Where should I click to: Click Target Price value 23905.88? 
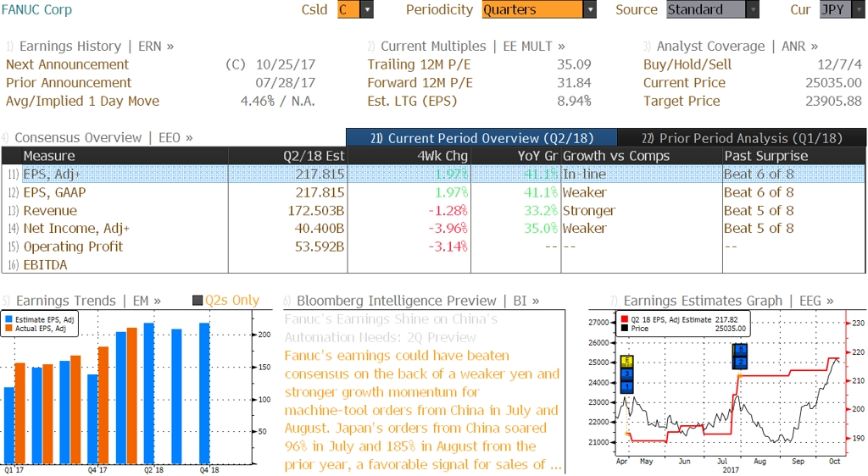tap(834, 101)
